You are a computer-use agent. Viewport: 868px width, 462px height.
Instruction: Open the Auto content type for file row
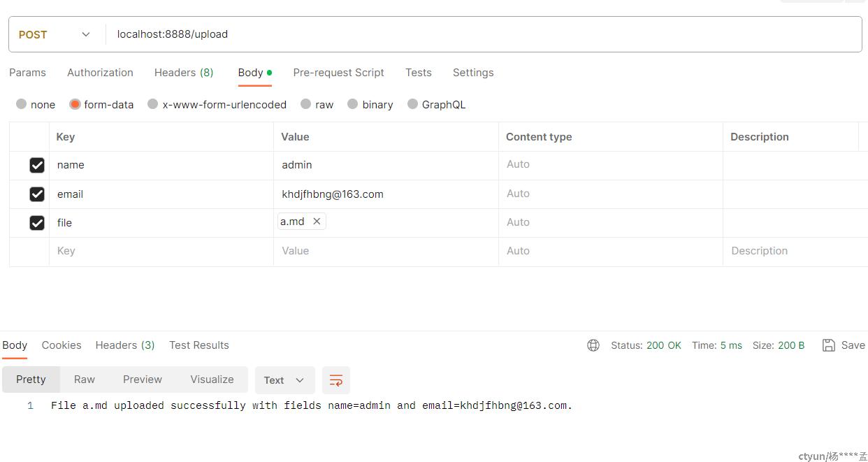point(518,222)
